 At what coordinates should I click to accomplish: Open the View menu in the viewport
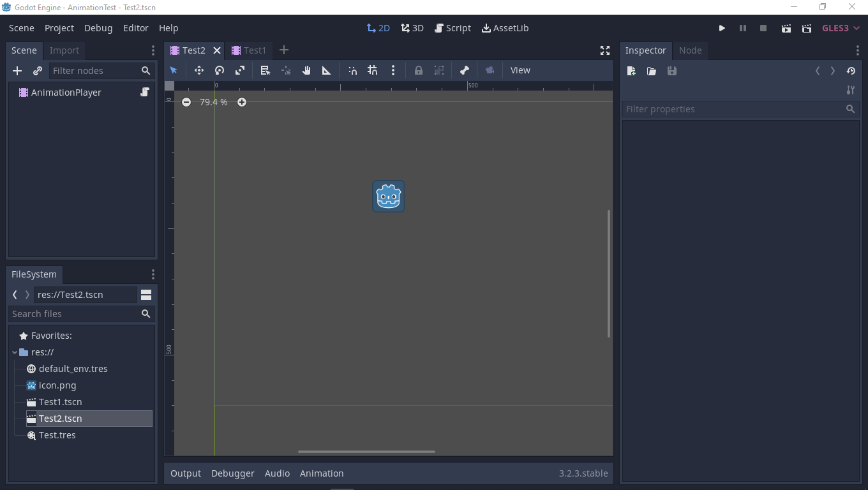520,70
